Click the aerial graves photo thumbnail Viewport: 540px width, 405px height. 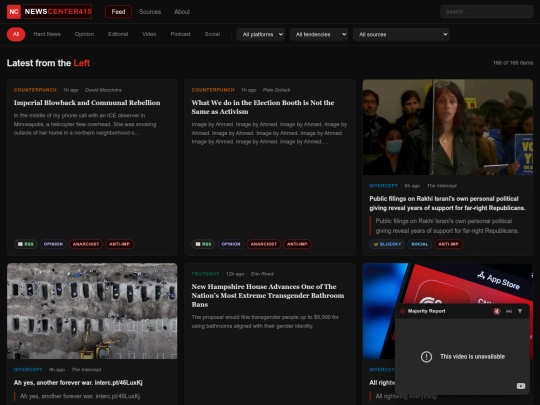92,311
